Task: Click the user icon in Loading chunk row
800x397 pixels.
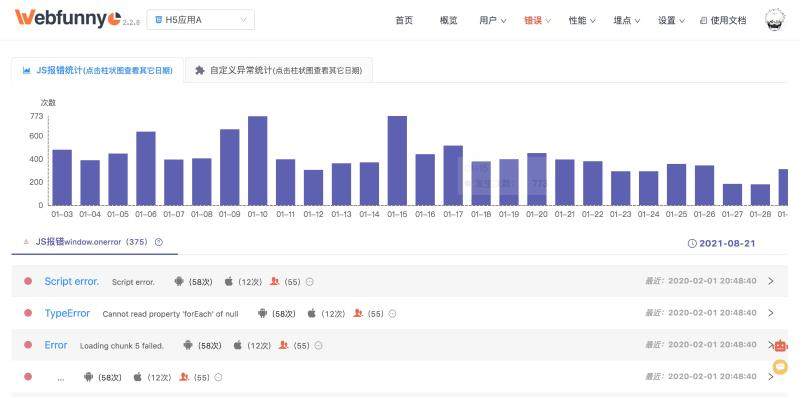Action: (284, 345)
